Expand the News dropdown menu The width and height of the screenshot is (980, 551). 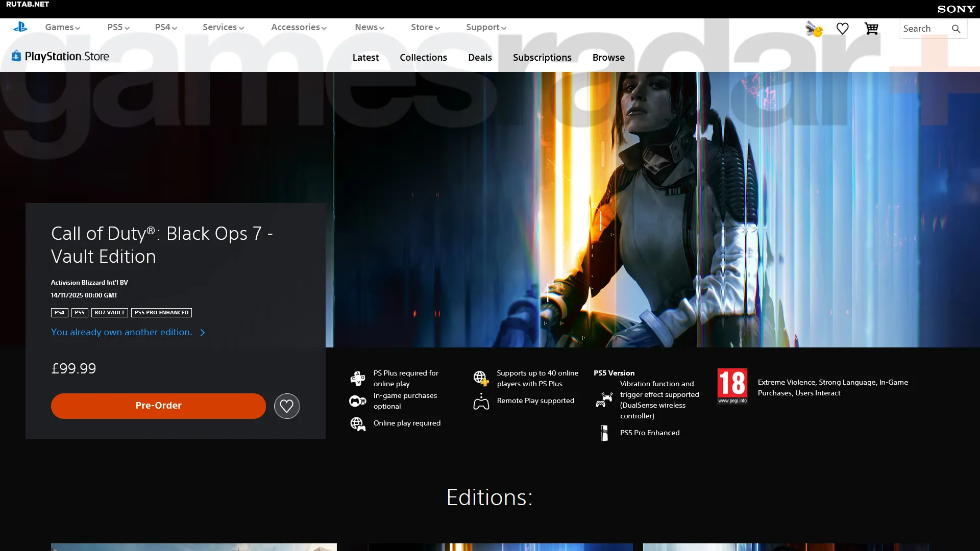point(370,28)
